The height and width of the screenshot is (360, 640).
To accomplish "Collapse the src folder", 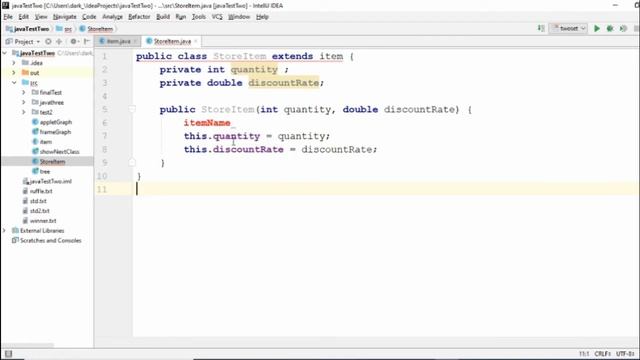I will pyautogui.click(x=14, y=83).
